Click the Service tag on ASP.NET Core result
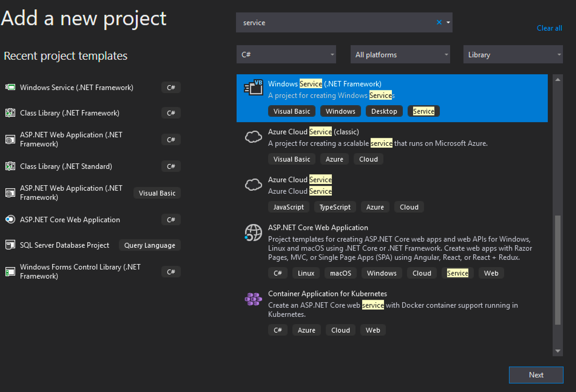 (x=457, y=273)
